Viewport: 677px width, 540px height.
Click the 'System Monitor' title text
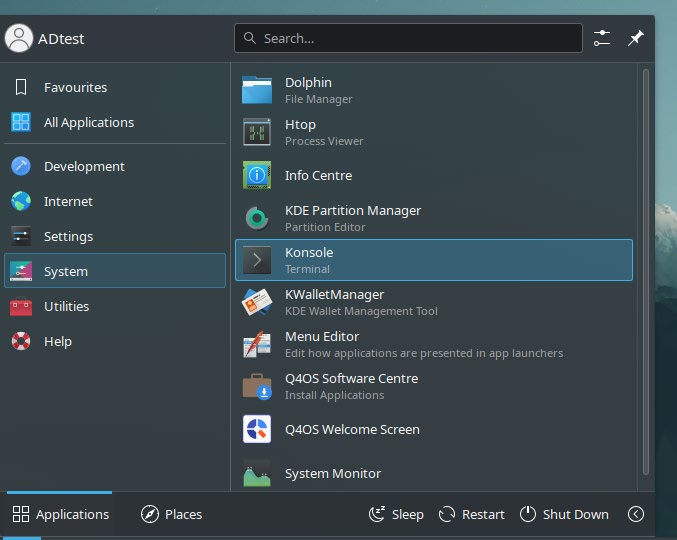(333, 474)
